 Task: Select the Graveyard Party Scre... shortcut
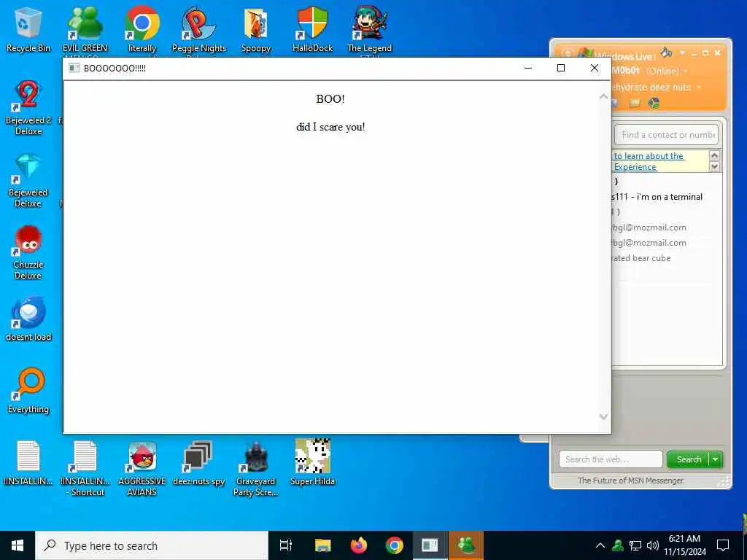[x=256, y=467]
